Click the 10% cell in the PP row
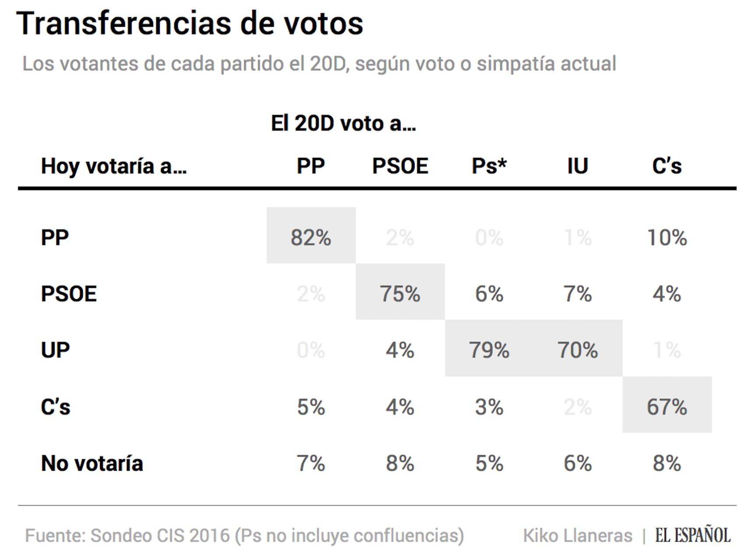The height and width of the screenshot is (560, 747). coord(667,238)
